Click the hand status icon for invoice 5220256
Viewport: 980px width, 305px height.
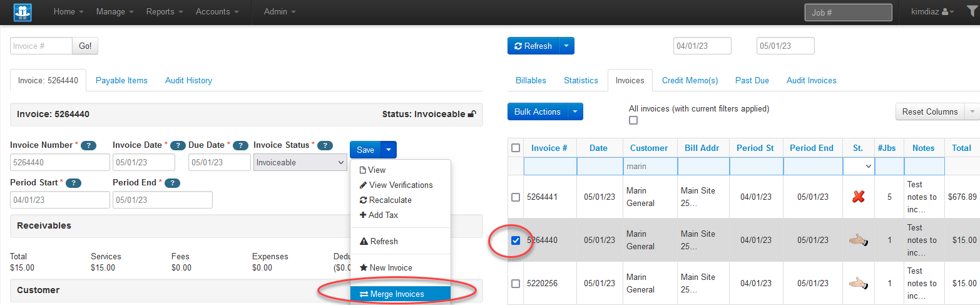click(858, 283)
